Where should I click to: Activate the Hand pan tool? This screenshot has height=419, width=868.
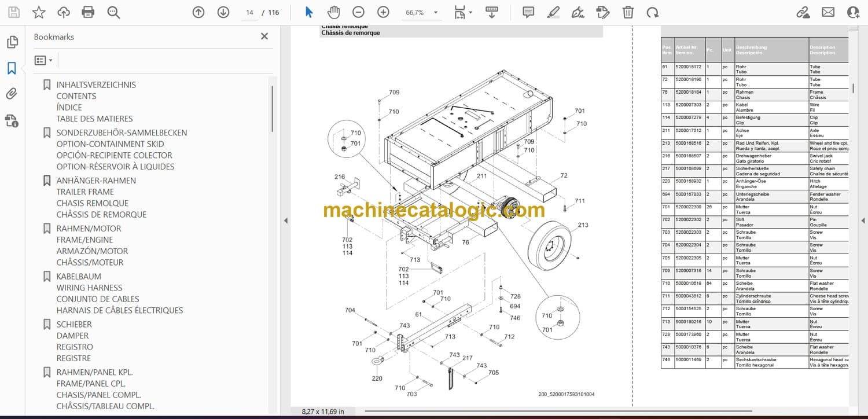333,12
